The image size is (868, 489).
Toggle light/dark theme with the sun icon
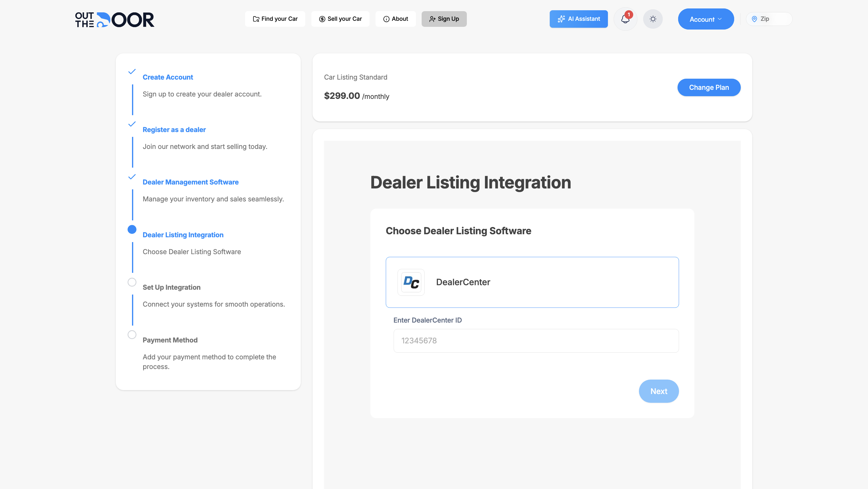tap(653, 19)
